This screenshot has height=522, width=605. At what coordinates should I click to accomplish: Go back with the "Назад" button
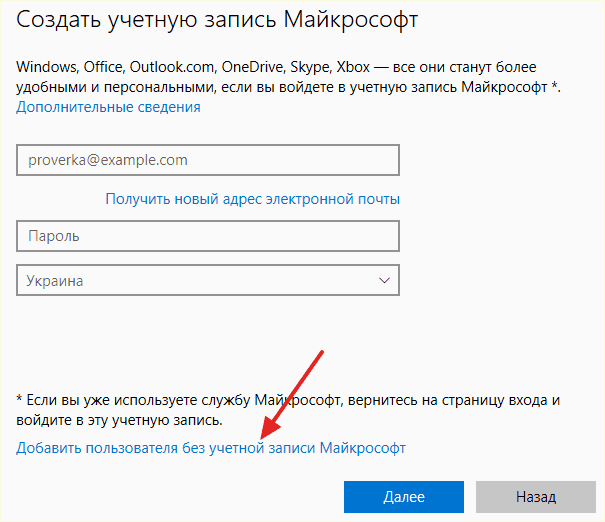536,497
